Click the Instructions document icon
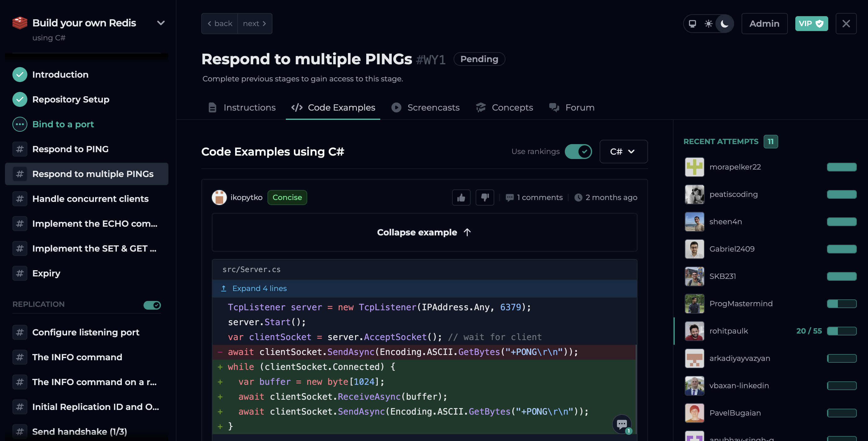Screen dimensions: 868x441 [x=212, y=107]
